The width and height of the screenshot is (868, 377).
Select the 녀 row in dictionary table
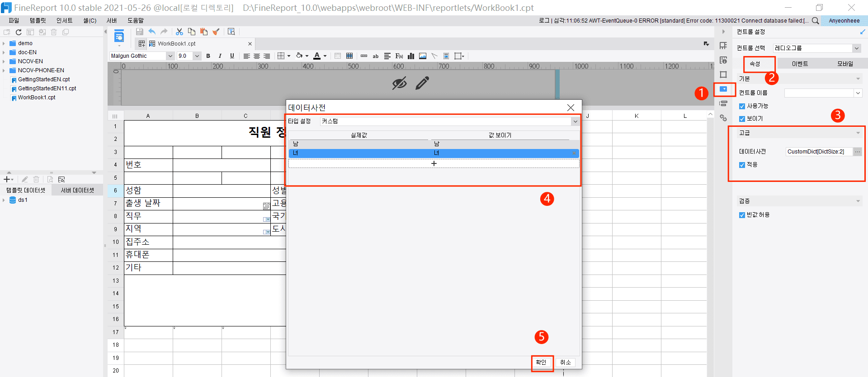point(434,153)
